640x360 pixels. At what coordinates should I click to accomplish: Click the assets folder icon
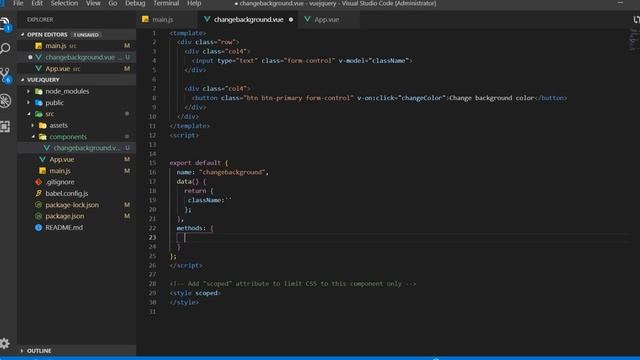pyautogui.click(x=43, y=125)
